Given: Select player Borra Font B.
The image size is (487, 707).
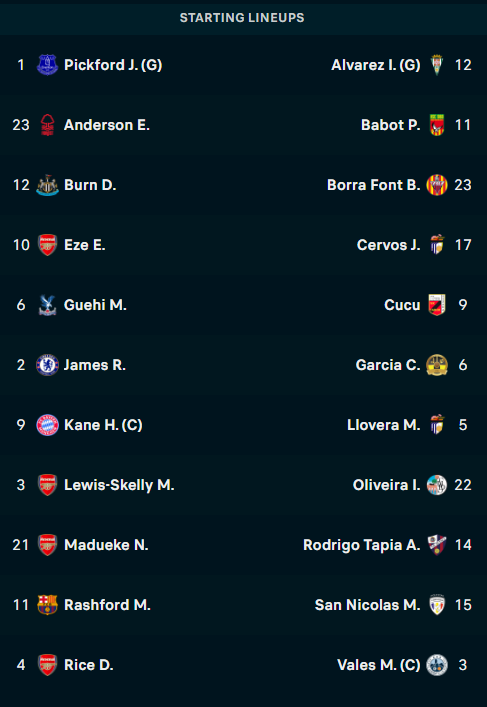Looking at the screenshot, I should 374,185.
